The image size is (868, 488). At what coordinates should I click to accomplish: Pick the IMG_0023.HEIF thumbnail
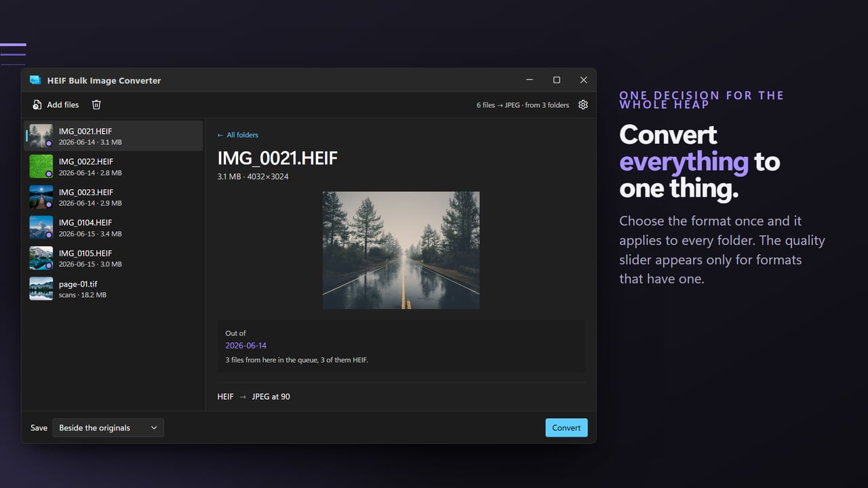coord(41,197)
